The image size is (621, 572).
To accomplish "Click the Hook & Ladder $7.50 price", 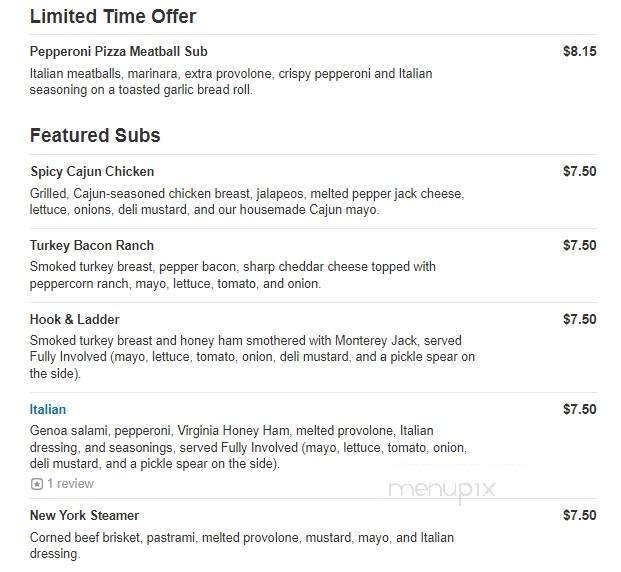I will click(579, 319).
